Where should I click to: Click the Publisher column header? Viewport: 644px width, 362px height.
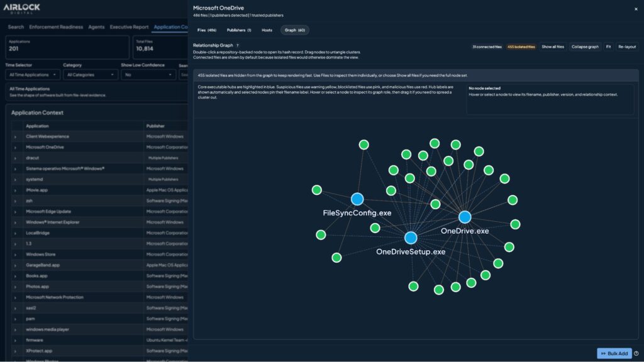tap(155, 126)
